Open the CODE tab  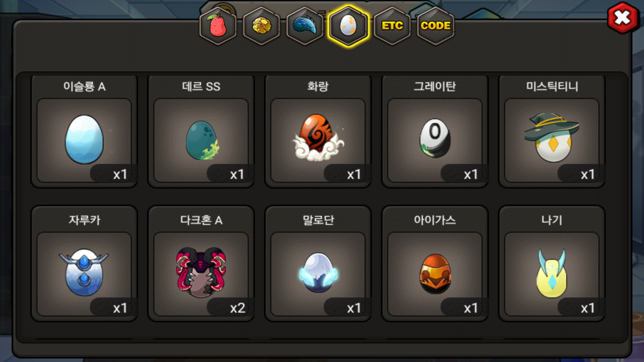coord(435,26)
